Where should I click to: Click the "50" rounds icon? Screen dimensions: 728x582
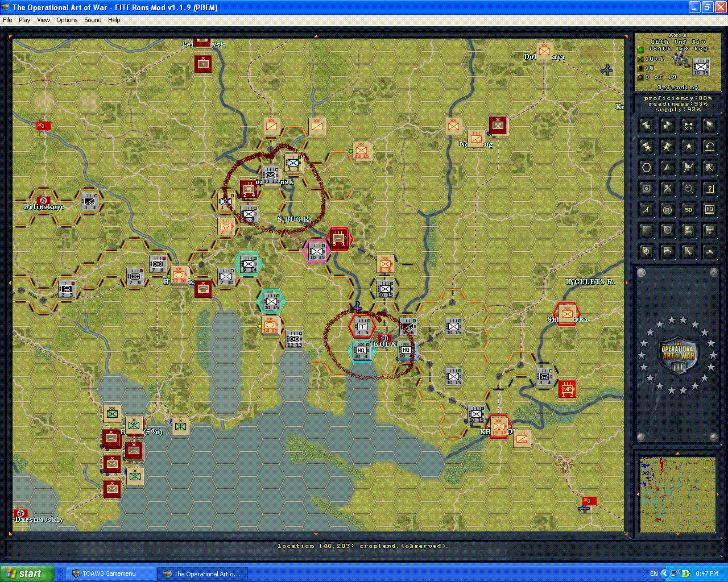click(x=688, y=209)
